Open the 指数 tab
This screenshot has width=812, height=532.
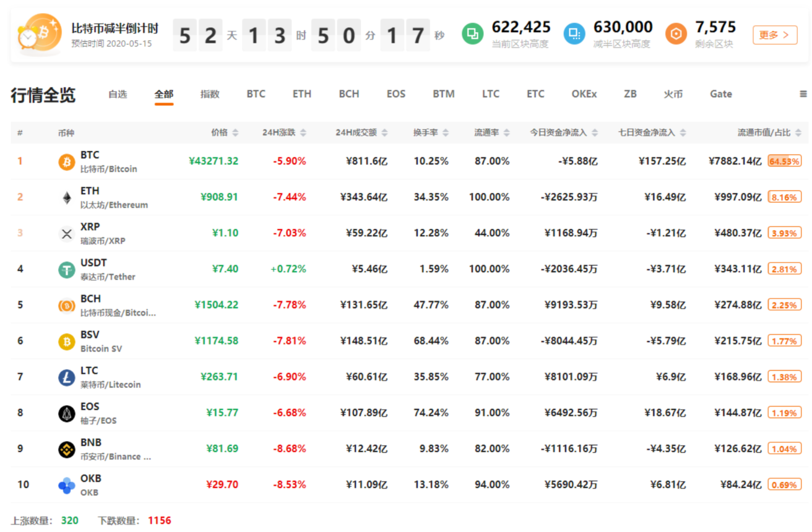point(210,94)
